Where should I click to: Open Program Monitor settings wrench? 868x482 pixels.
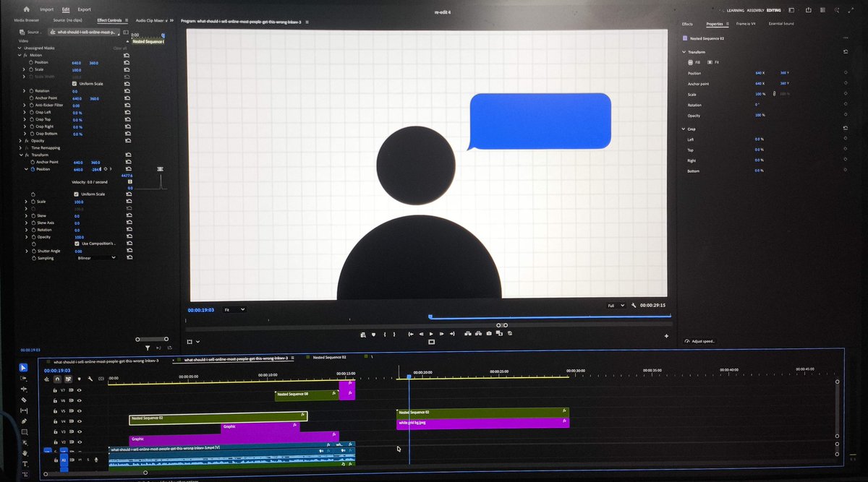[x=634, y=306]
